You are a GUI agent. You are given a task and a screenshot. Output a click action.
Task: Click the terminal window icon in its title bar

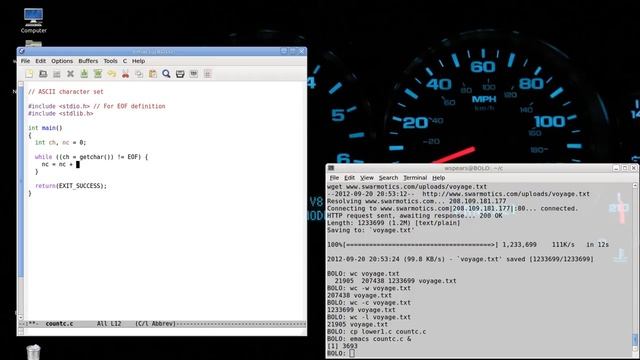[331, 168]
